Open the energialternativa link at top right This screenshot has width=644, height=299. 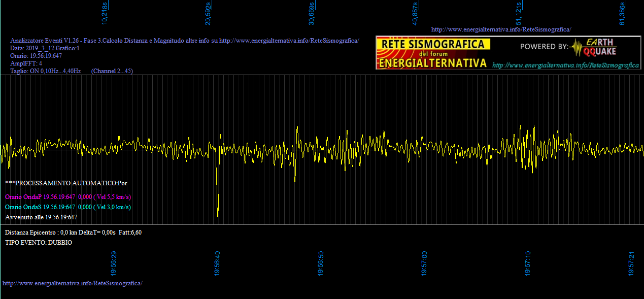coord(501,29)
